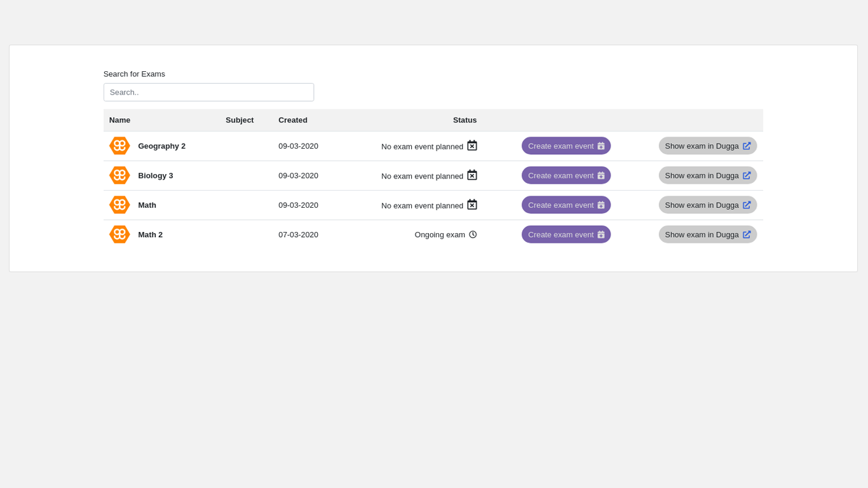Click the external link icon in Math 2 row

pos(747,234)
